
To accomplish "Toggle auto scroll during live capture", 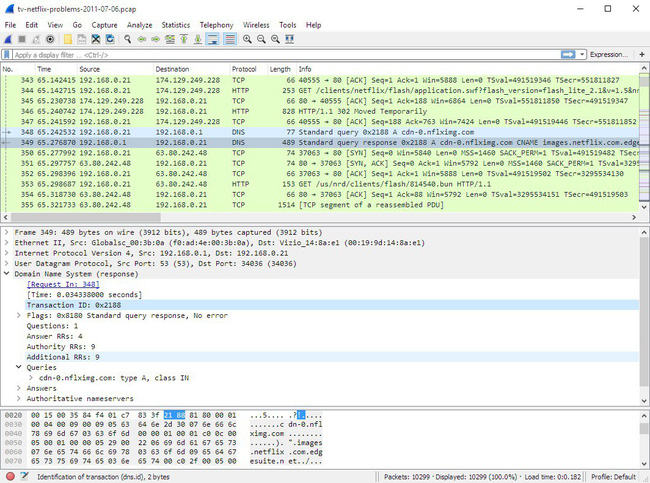I will click(213, 39).
